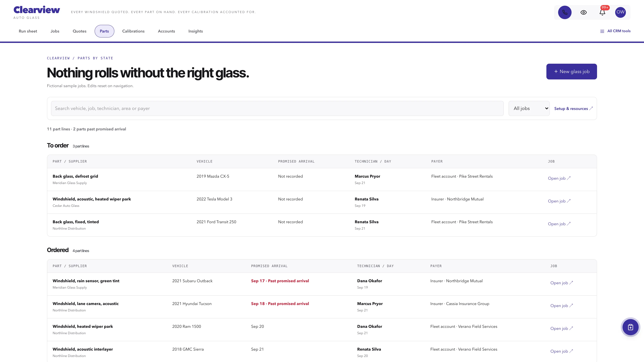Click the '2018 GMC Sierra' vehicle cell
This screenshot has width=644, height=362.
tap(188, 349)
